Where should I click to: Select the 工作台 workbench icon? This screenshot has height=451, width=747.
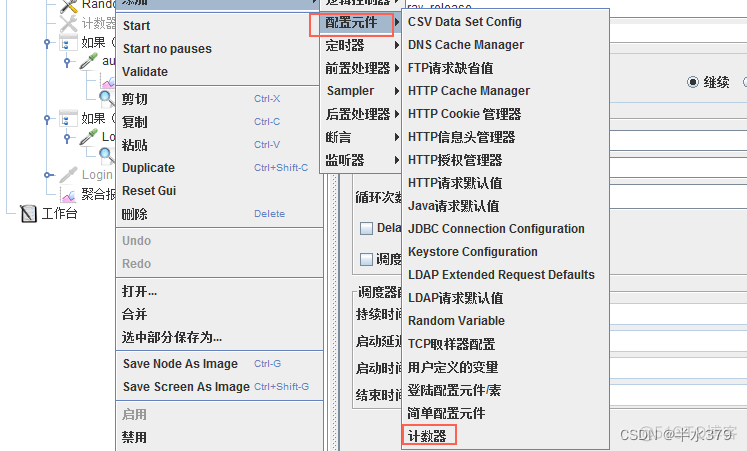[29, 213]
